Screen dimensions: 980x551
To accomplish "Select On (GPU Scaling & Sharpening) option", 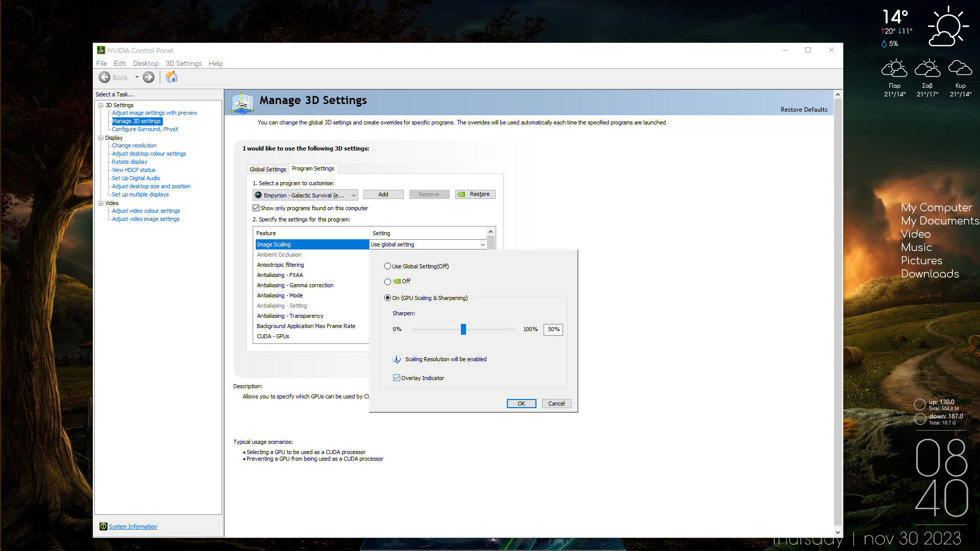I will click(387, 298).
